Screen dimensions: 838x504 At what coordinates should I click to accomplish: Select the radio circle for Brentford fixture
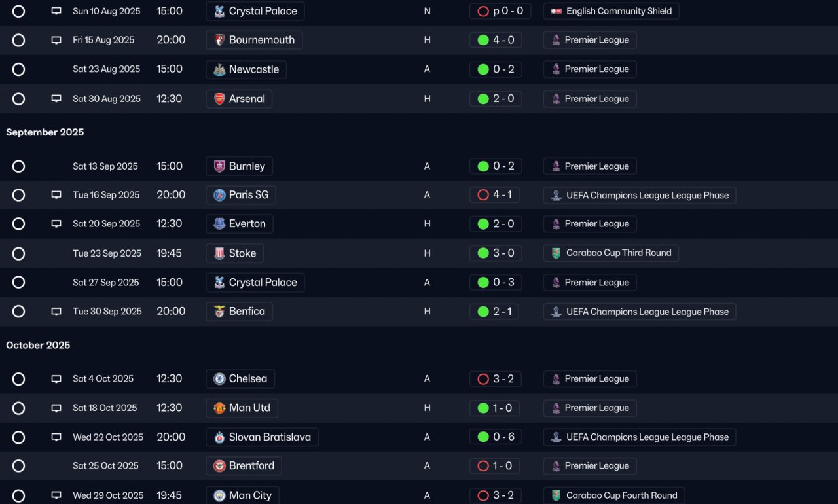click(18, 466)
